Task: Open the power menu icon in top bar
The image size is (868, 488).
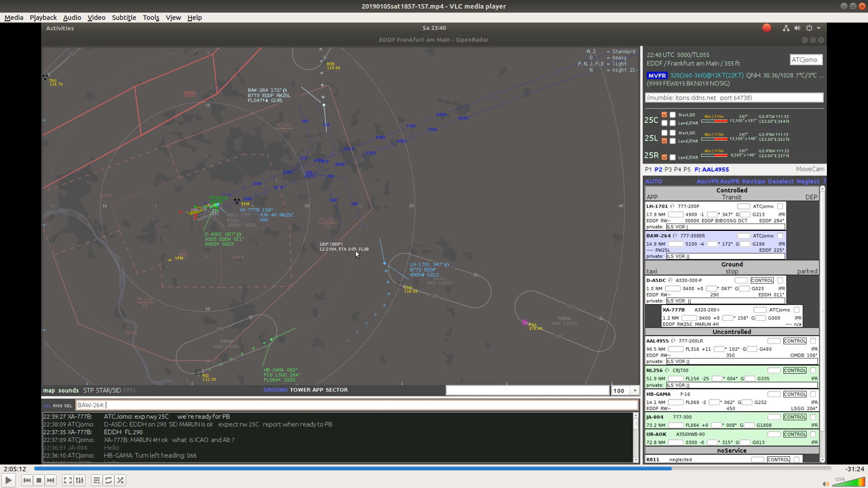Action: (x=809, y=28)
